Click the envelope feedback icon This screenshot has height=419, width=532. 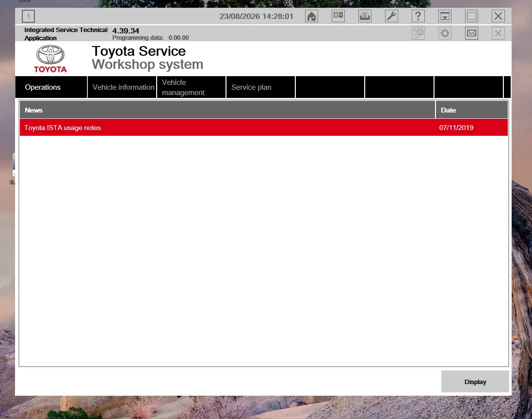coord(471,33)
